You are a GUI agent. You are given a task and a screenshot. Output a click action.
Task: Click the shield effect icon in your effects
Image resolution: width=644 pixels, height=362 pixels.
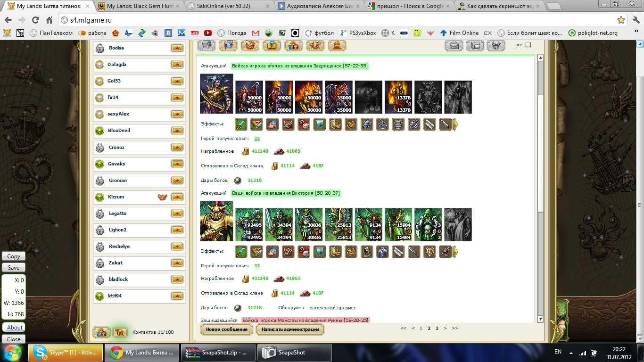(320, 252)
